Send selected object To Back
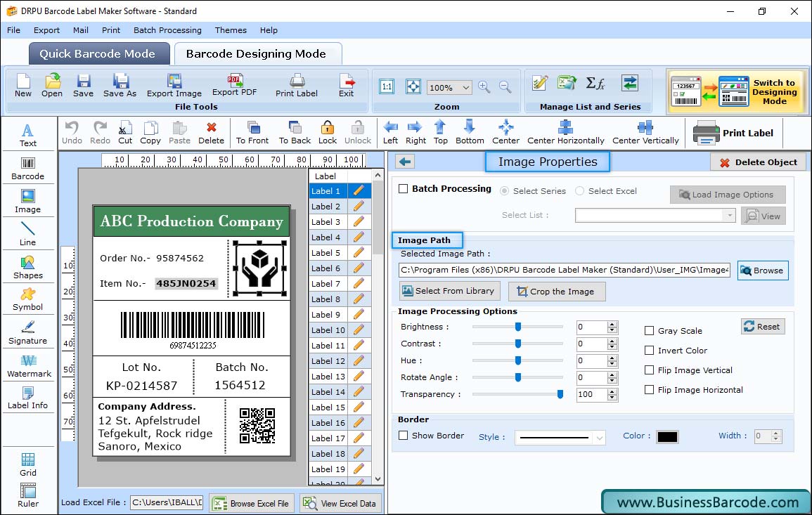Image resolution: width=812 pixels, height=515 pixels. 295,133
